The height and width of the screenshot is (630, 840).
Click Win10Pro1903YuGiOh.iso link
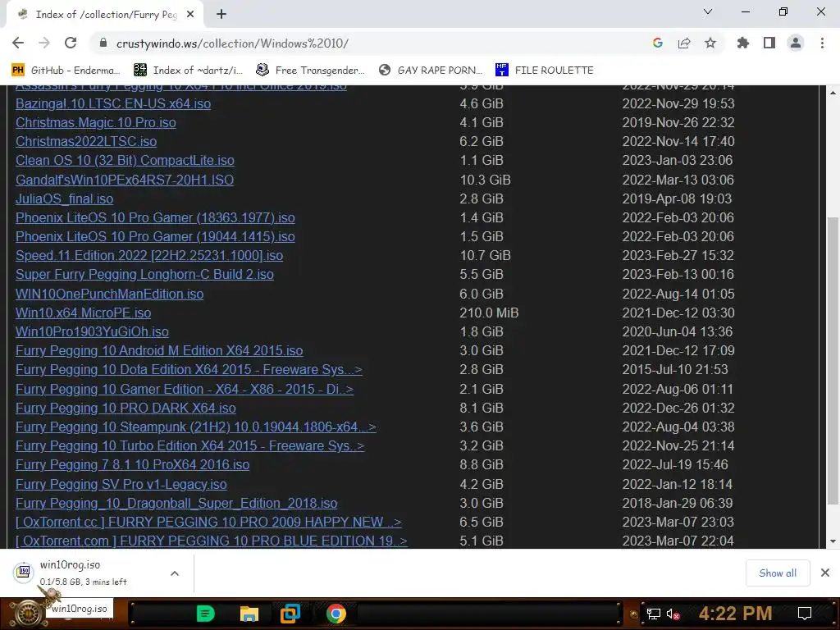click(92, 331)
